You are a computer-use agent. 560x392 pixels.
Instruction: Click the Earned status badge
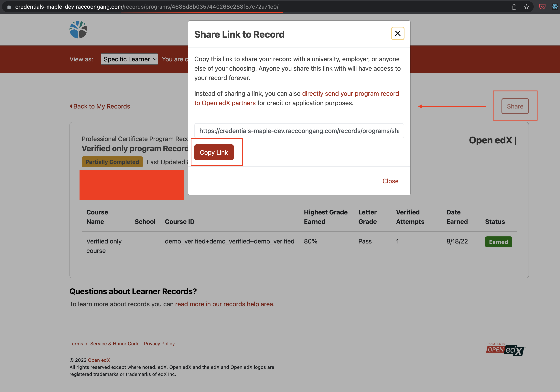click(498, 242)
